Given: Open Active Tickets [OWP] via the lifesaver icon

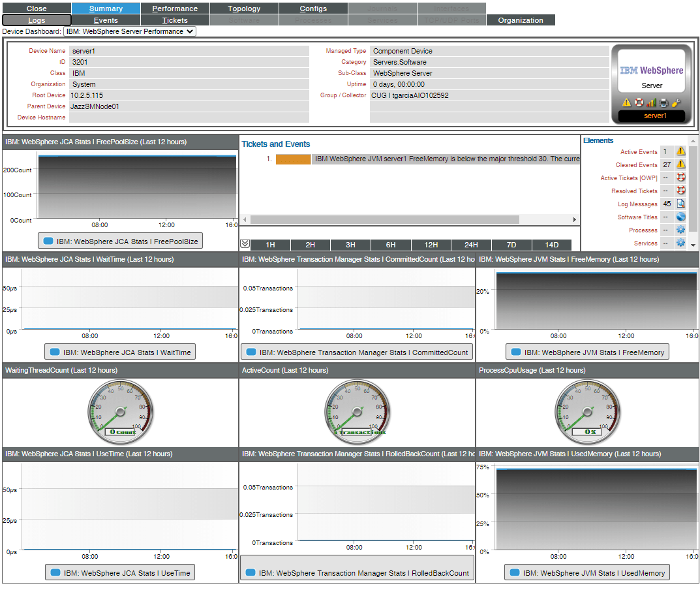Looking at the screenshot, I should point(680,178).
